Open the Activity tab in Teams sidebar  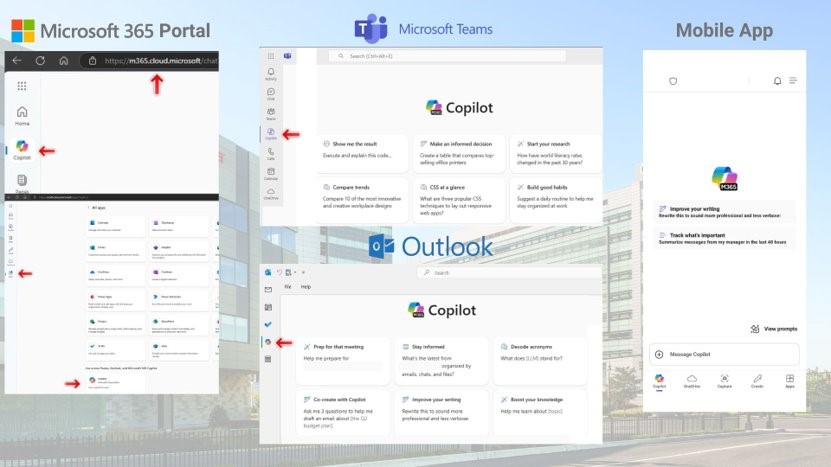point(271,74)
